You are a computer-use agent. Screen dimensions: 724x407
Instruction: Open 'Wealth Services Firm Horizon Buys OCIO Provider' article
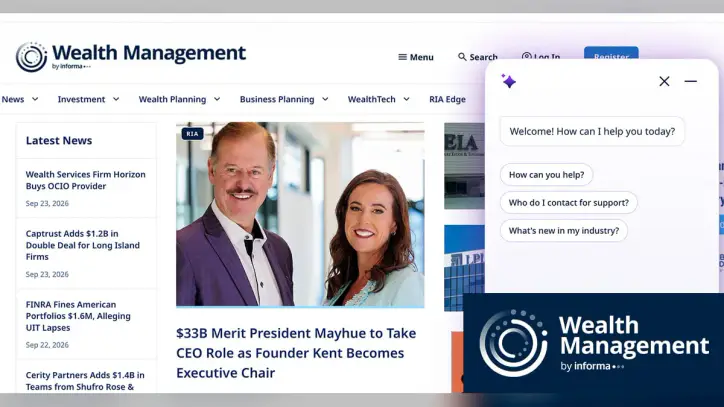pyautogui.click(x=85, y=180)
